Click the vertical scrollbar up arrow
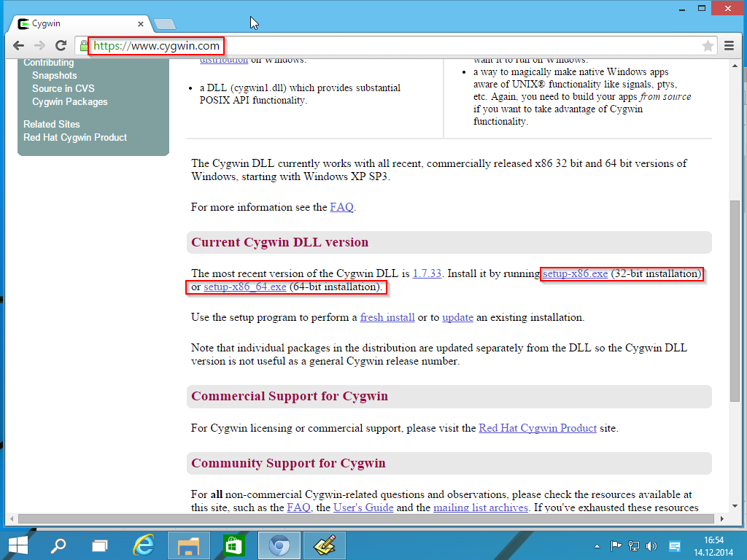The image size is (747, 560). pos(735,66)
